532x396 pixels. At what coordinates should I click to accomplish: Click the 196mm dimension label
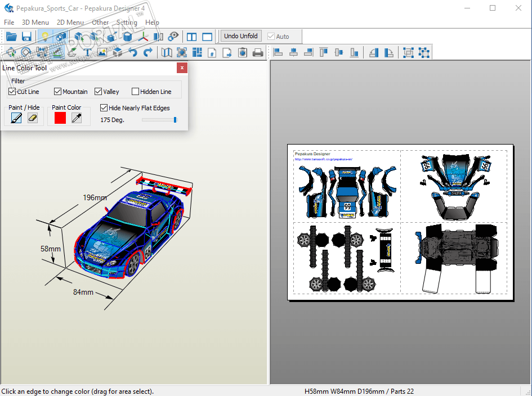95,197
